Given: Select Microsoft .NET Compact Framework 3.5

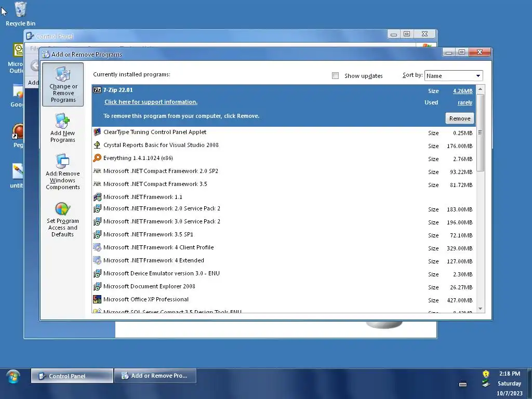Looking at the screenshot, I should [284, 184].
